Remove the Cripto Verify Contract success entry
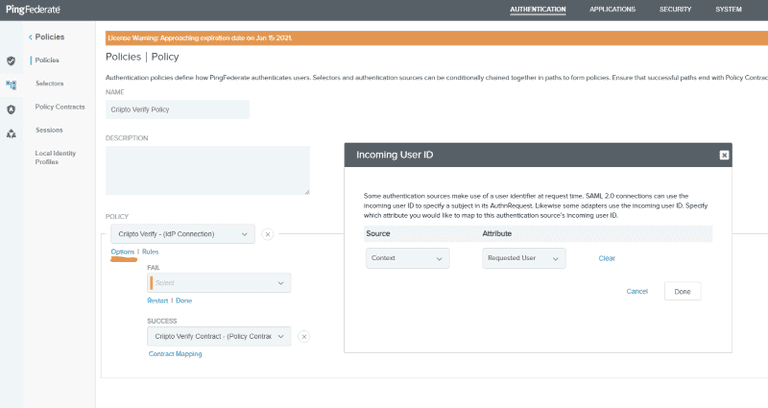The height and width of the screenshot is (408, 768). (x=304, y=337)
